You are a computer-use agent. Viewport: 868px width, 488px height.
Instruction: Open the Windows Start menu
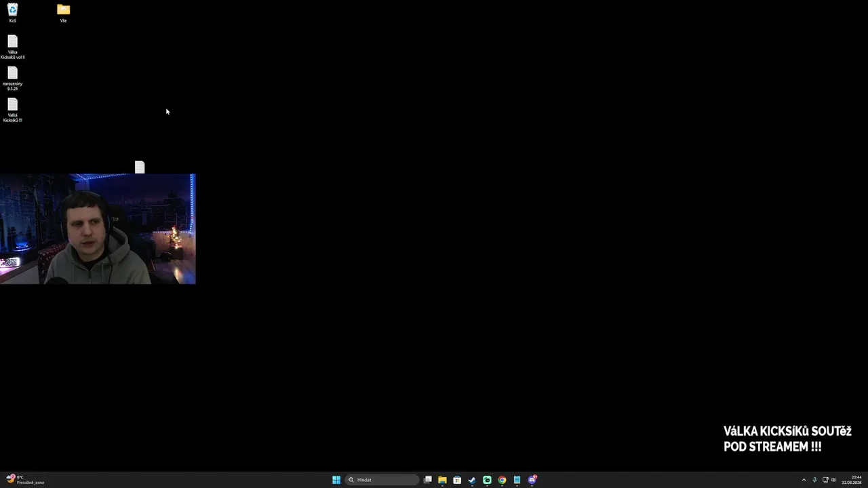click(x=336, y=480)
